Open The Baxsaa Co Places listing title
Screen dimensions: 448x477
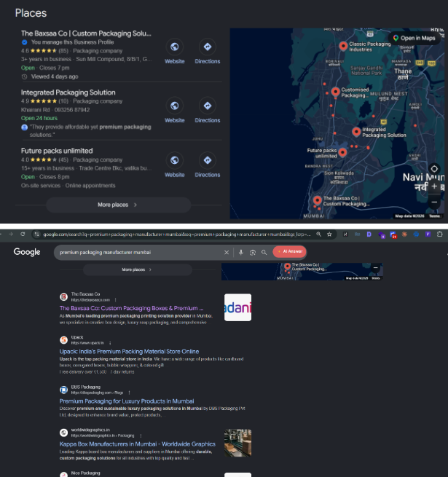[x=86, y=33]
